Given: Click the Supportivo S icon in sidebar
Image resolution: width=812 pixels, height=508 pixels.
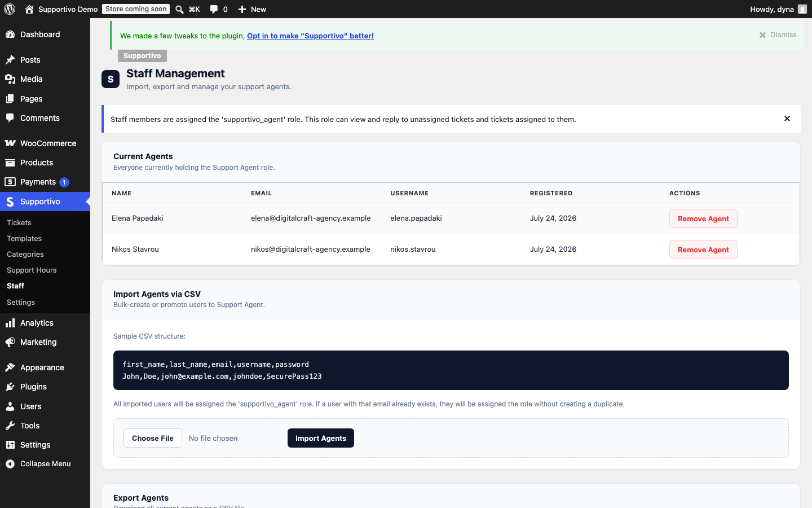Looking at the screenshot, I should (x=10, y=202).
